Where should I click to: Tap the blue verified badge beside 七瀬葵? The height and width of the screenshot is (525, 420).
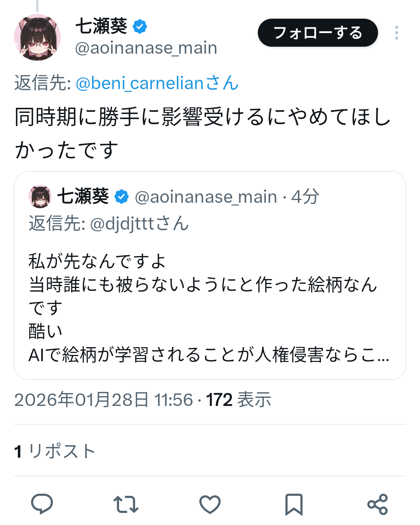click(140, 27)
